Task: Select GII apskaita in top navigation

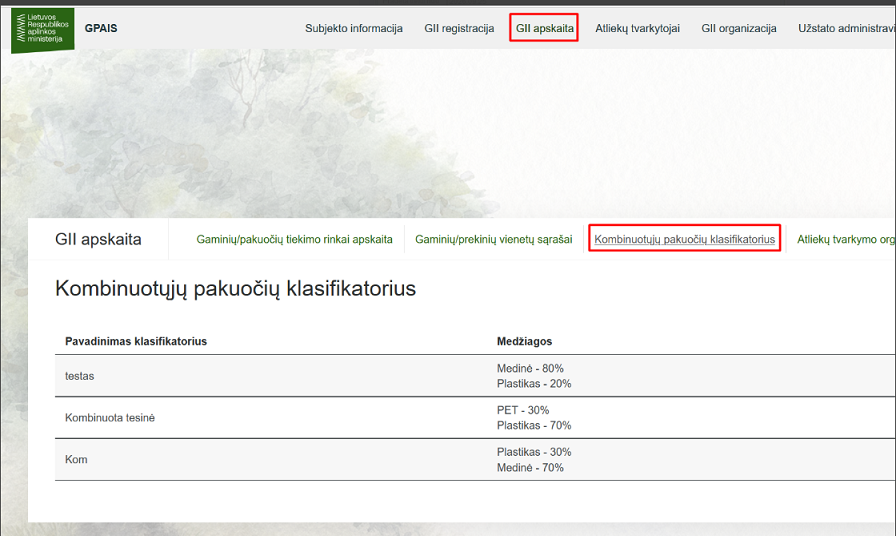Action: (544, 29)
